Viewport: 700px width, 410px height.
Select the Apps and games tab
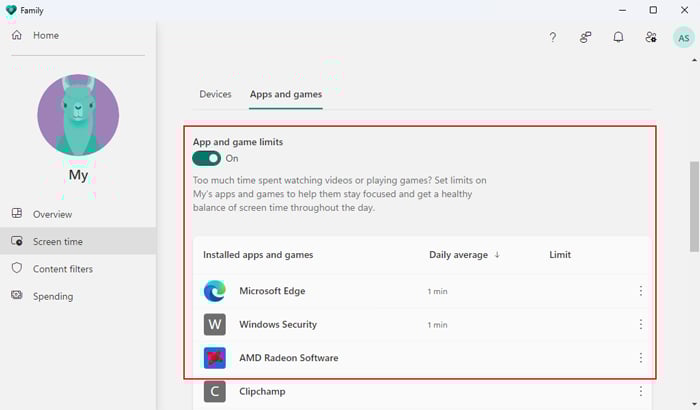pos(286,94)
